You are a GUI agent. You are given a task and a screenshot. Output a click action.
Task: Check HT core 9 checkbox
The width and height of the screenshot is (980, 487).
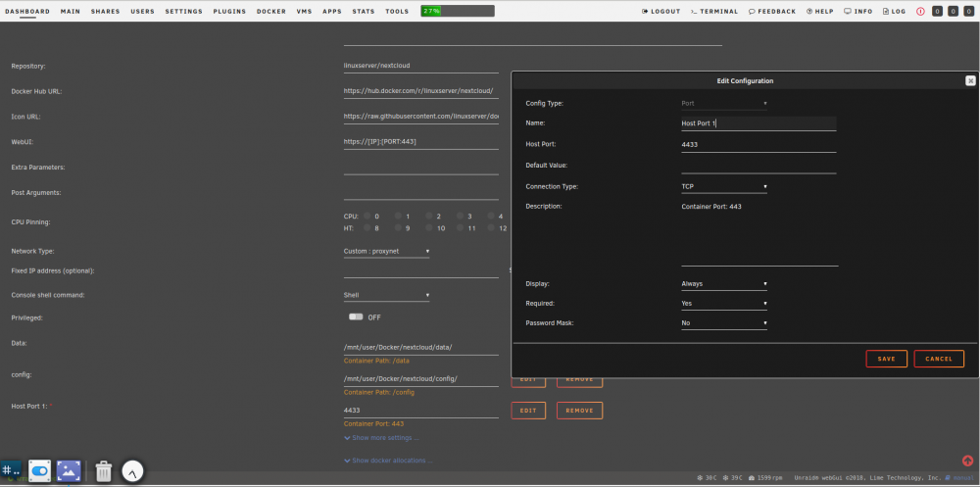(398, 228)
